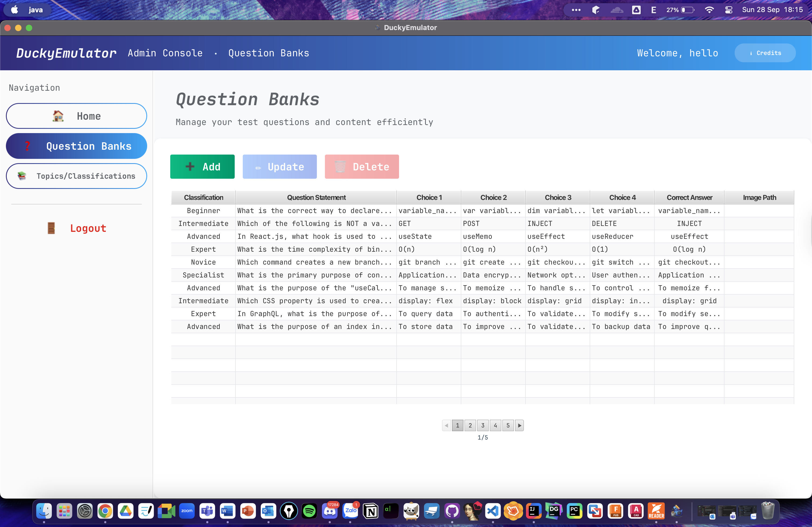Open Topics/Classifications navigation item
The image size is (812, 527).
pos(77,176)
